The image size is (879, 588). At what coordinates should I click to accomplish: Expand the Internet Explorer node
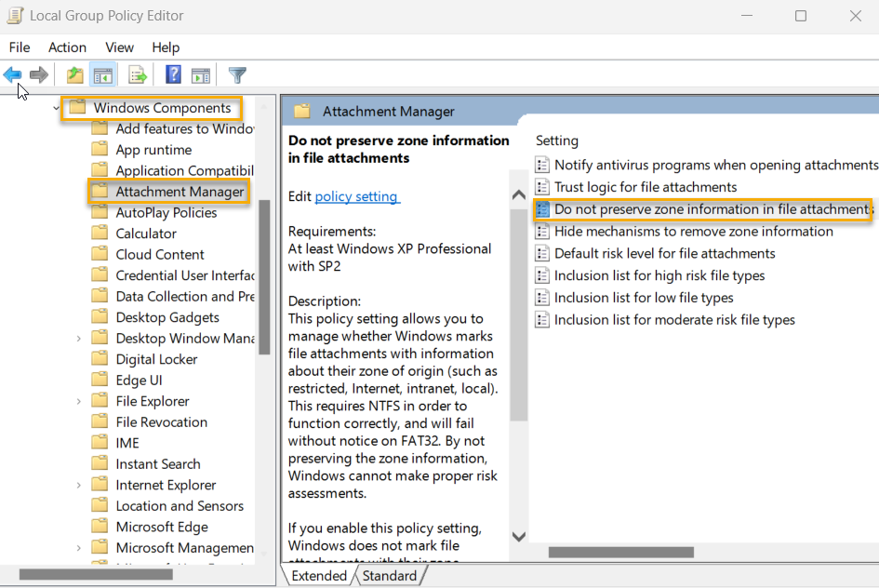coord(78,484)
